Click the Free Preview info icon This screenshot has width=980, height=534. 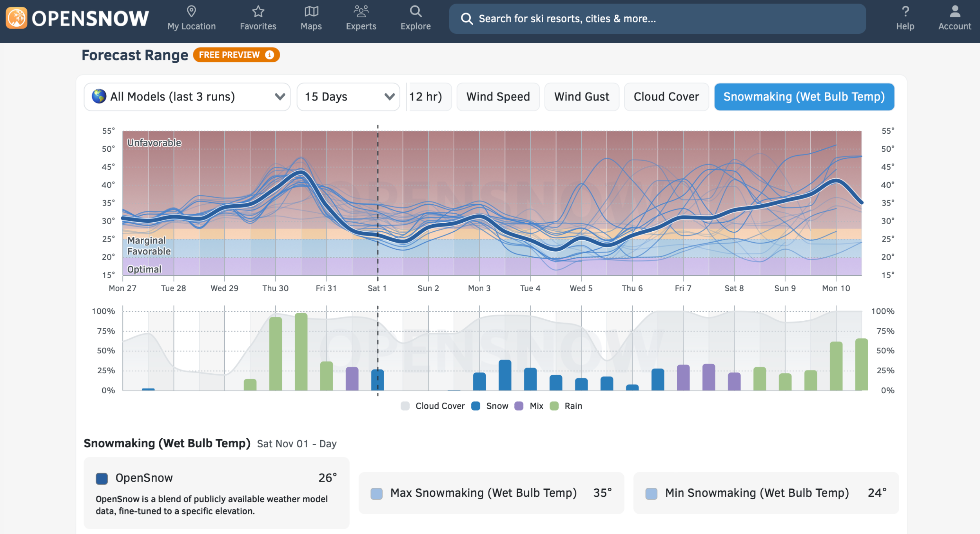click(x=269, y=55)
